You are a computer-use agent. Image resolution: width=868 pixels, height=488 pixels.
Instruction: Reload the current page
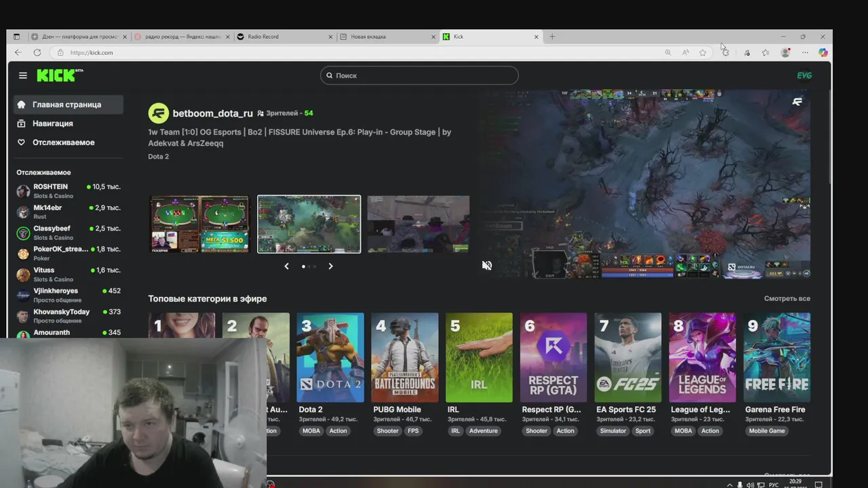pos(37,52)
